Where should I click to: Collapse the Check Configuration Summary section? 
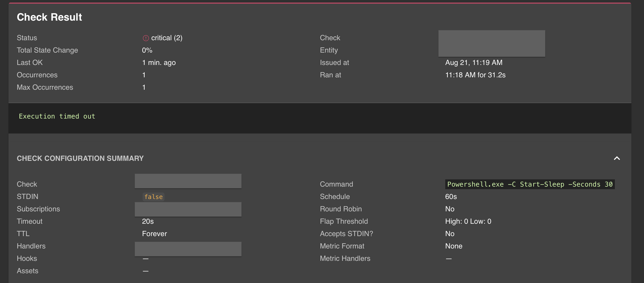click(x=616, y=158)
